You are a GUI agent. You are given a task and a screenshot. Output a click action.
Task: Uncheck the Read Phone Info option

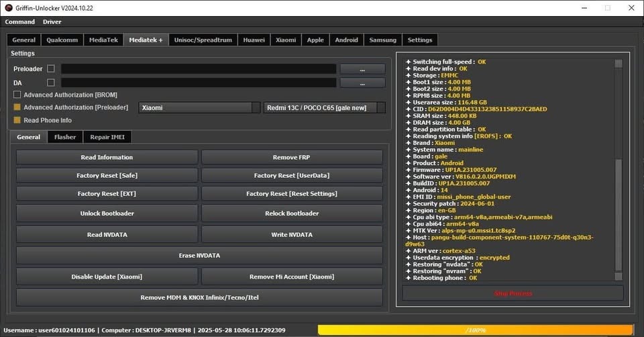[x=17, y=120]
